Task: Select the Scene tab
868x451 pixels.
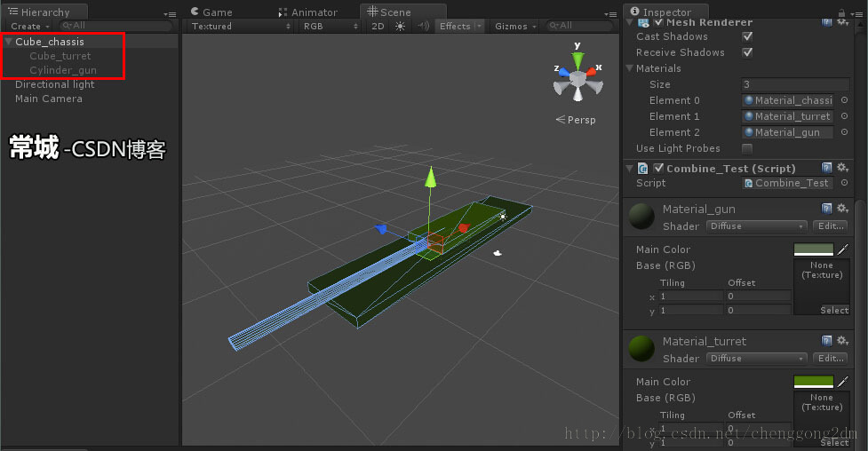Action: 402,12
